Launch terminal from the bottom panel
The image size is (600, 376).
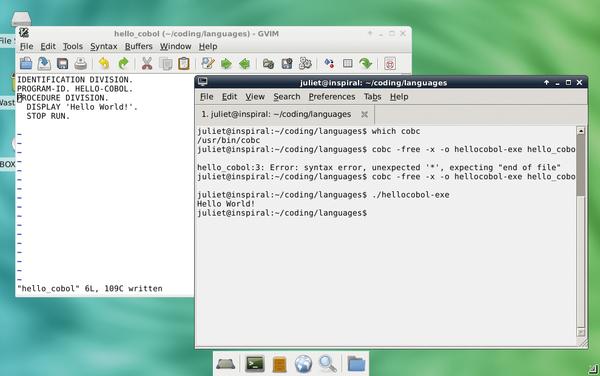click(255, 363)
